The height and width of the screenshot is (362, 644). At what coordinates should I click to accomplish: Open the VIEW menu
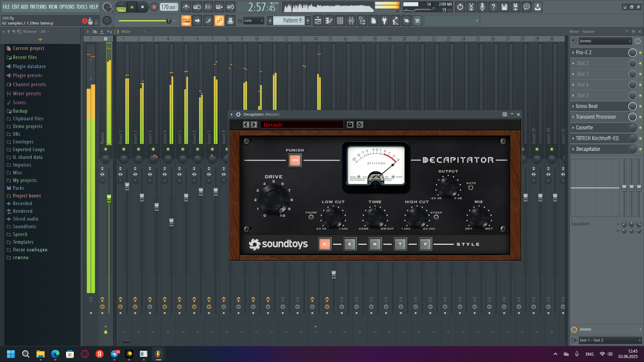pyautogui.click(x=53, y=7)
